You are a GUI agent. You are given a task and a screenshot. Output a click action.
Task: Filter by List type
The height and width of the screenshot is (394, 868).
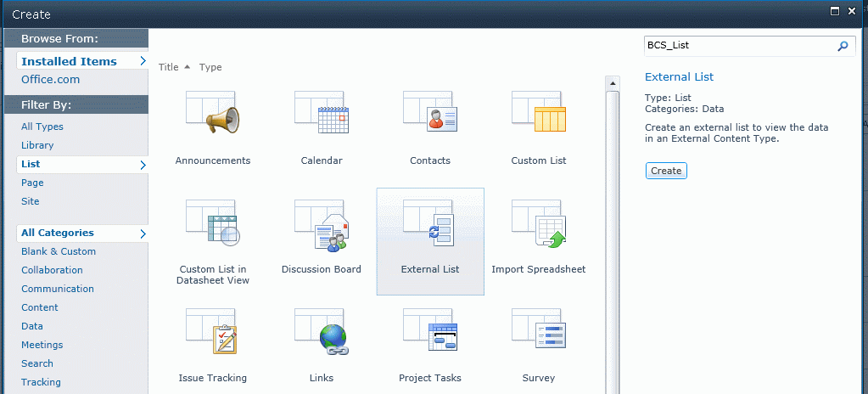[82, 164]
